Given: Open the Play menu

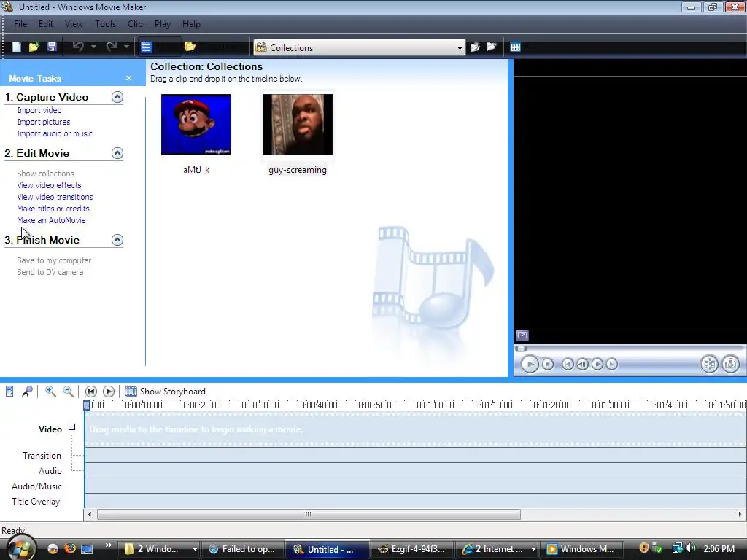Looking at the screenshot, I should tap(163, 24).
